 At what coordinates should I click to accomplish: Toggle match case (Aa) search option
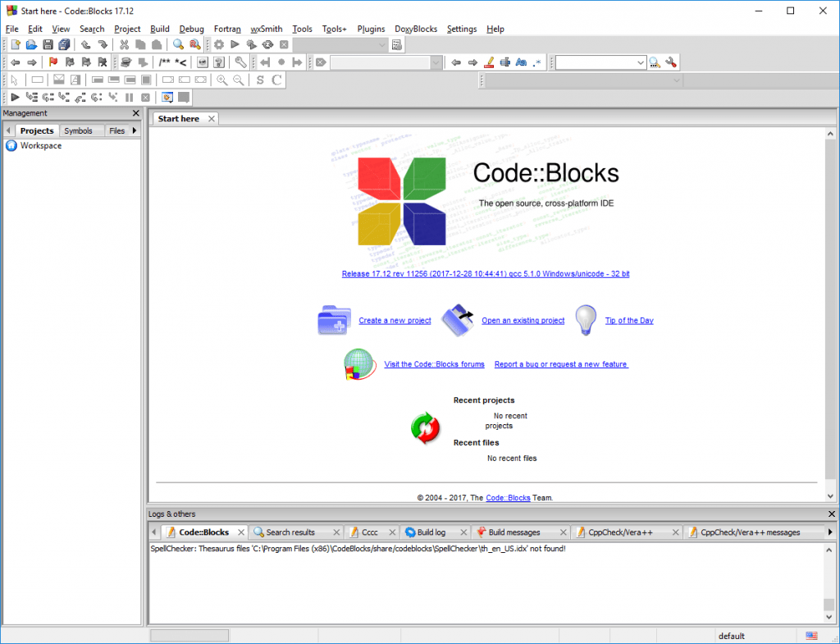pyautogui.click(x=521, y=62)
